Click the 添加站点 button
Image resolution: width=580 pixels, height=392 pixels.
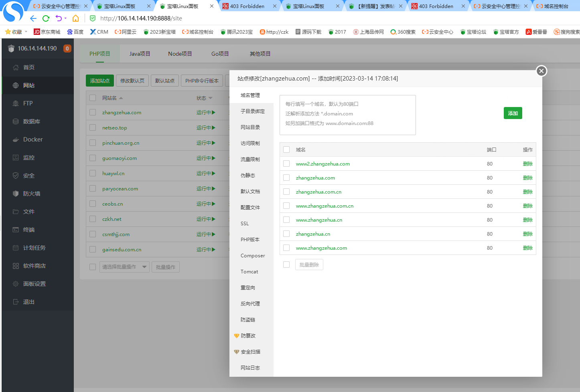pyautogui.click(x=100, y=81)
